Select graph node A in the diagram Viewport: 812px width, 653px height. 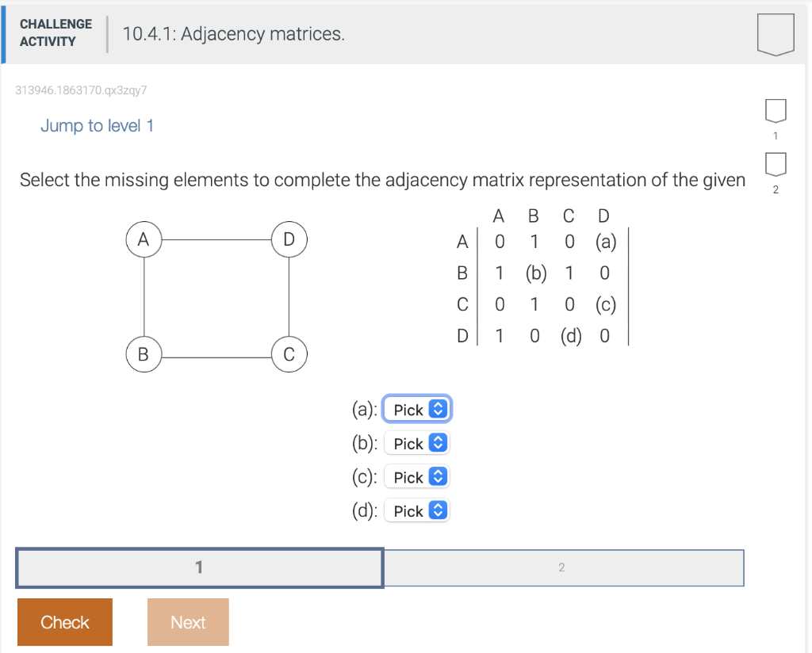[144, 239]
